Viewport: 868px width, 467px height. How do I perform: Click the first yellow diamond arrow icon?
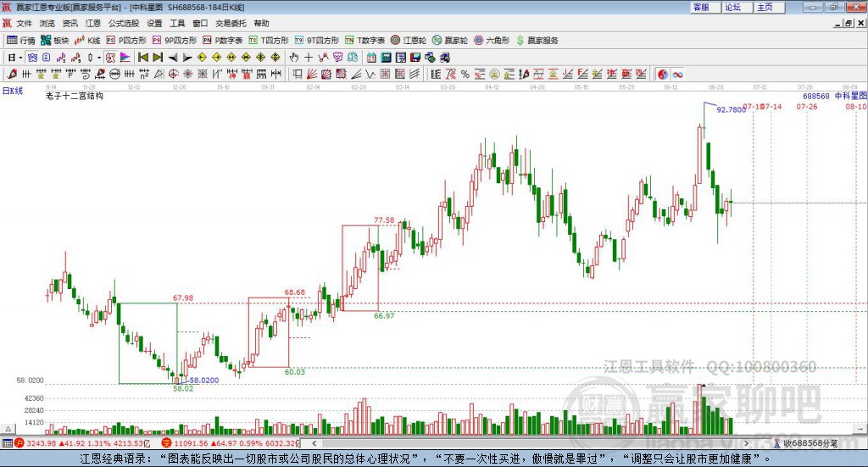pyautogui.click(x=202, y=58)
